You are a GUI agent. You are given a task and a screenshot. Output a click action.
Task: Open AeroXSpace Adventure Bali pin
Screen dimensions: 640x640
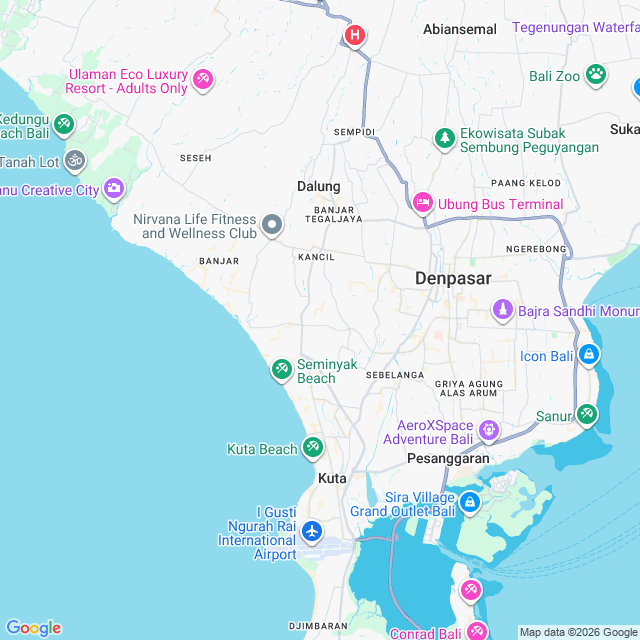tap(489, 431)
